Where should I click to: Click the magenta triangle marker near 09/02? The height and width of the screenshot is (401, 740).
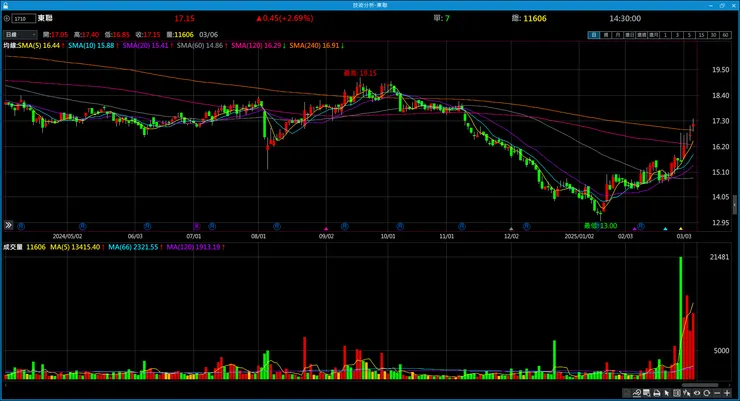click(326, 229)
